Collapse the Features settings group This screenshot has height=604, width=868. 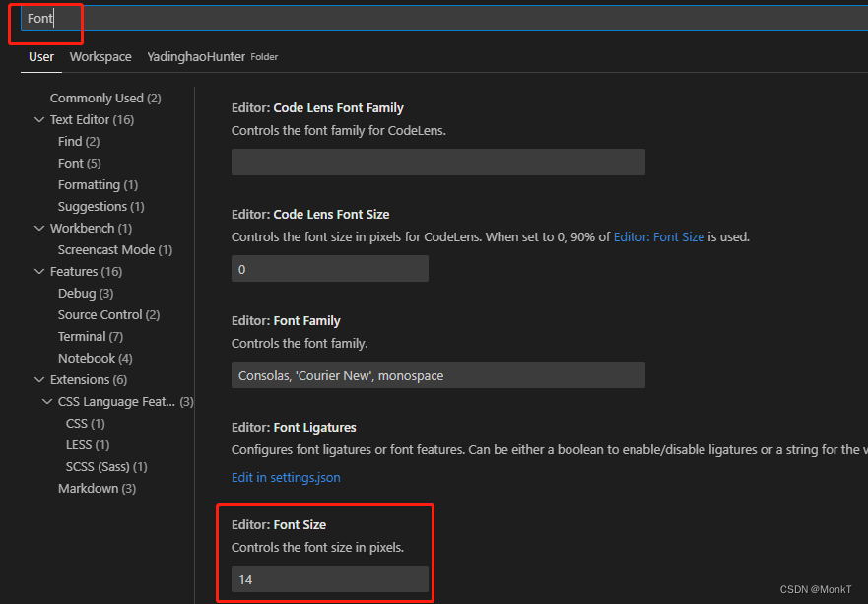coord(38,271)
